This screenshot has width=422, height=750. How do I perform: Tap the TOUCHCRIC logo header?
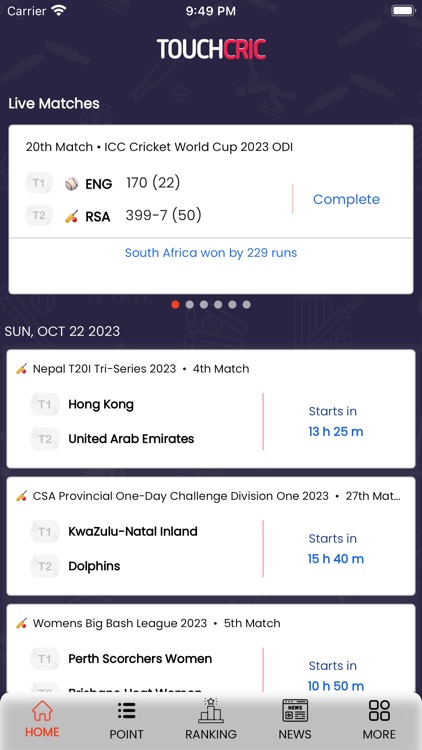tap(211, 49)
